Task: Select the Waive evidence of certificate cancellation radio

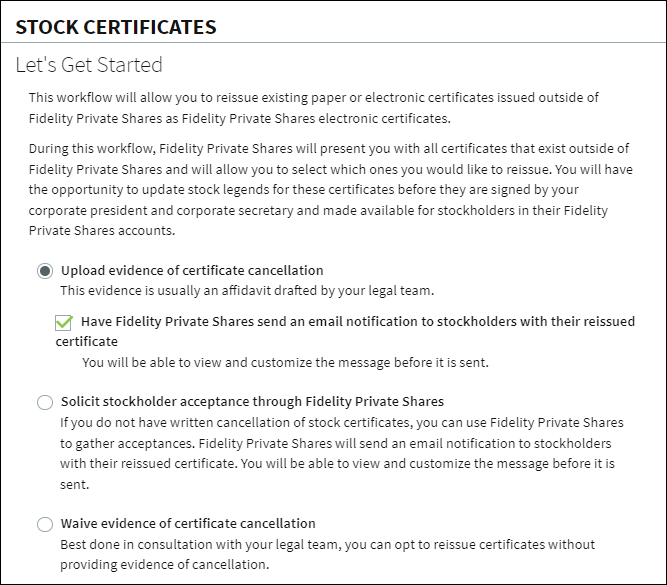Action: pos(45,524)
